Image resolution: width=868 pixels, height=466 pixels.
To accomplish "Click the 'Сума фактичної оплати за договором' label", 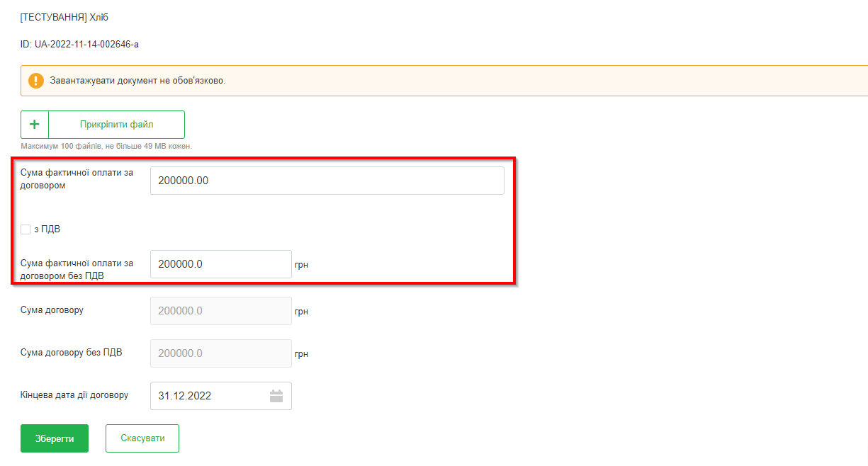I will [77, 179].
